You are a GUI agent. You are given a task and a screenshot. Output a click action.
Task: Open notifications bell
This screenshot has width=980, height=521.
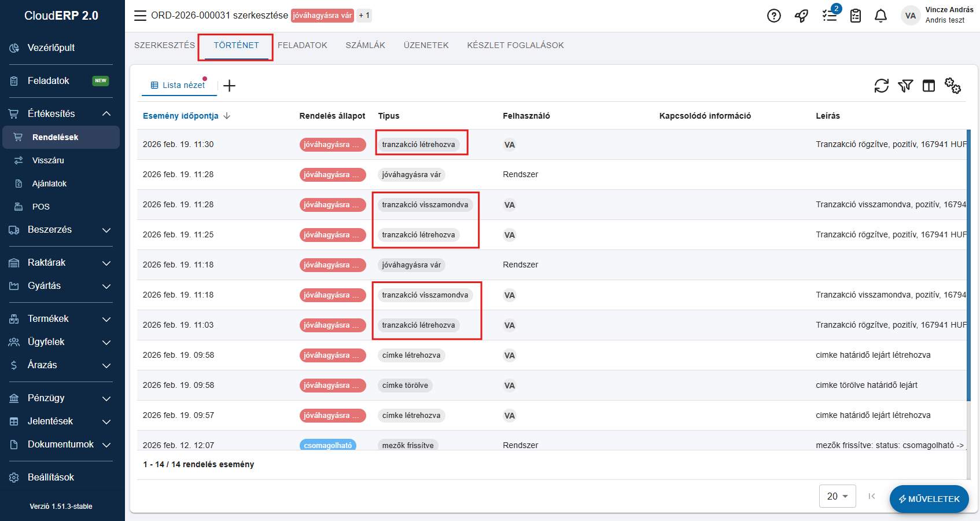pos(880,16)
